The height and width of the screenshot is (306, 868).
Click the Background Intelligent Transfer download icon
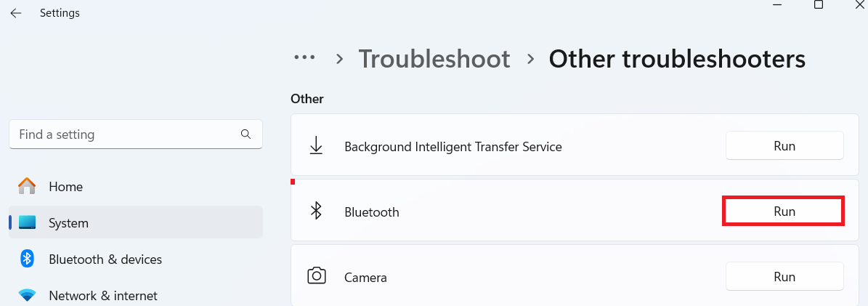pos(316,146)
